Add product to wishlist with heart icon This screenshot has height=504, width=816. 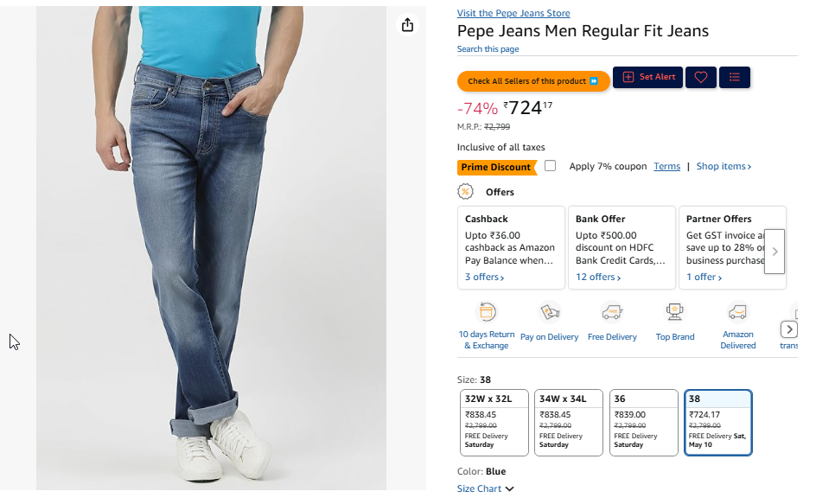coord(701,78)
